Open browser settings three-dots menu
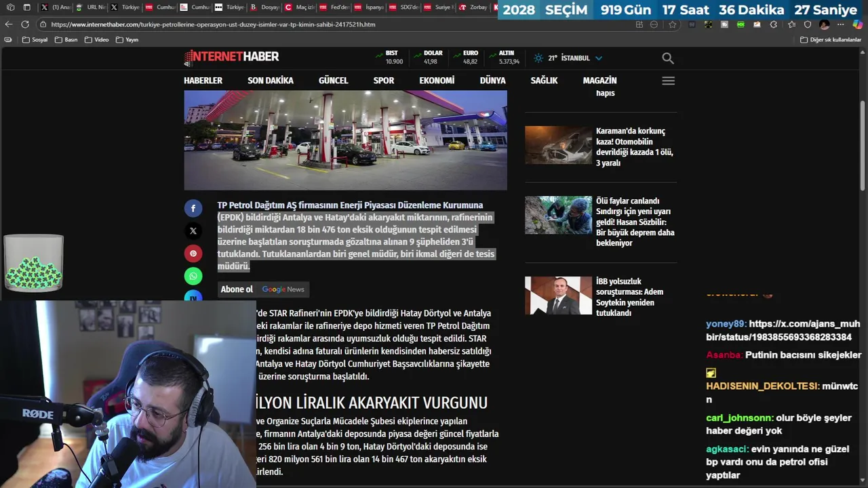The width and height of the screenshot is (868, 488). [x=841, y=24]
